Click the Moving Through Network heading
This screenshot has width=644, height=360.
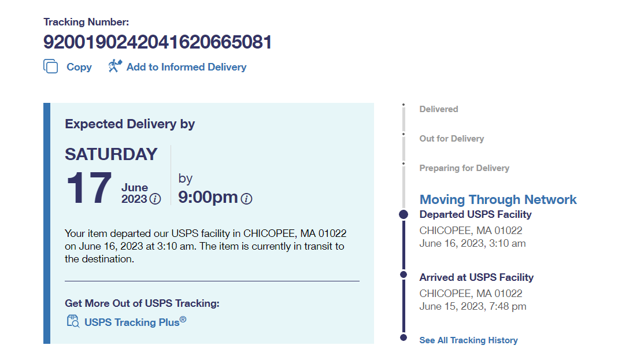(x=498, y=200)
